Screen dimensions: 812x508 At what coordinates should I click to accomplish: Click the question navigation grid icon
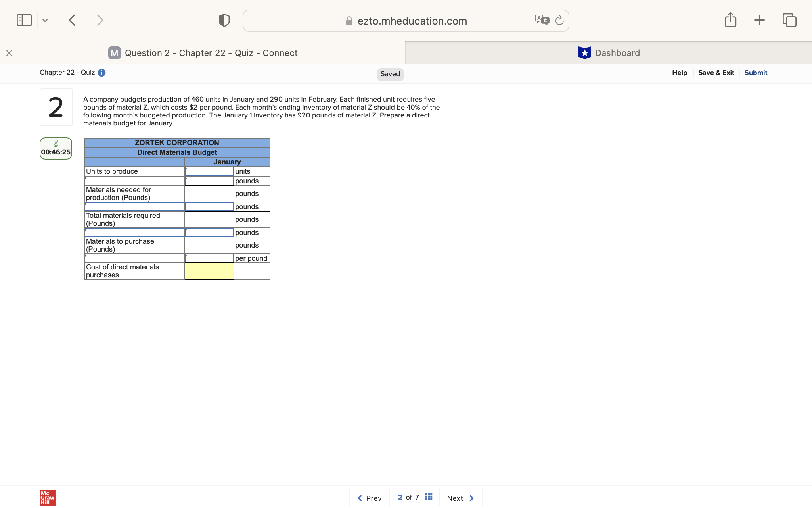click(x=429, y=496)
